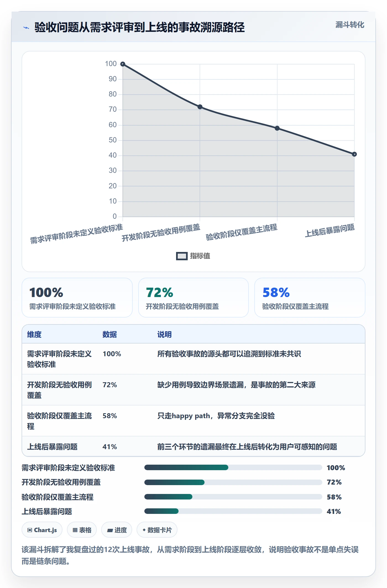Toggle the 指标值 legend swatch
387x588 pixels.
182,256
